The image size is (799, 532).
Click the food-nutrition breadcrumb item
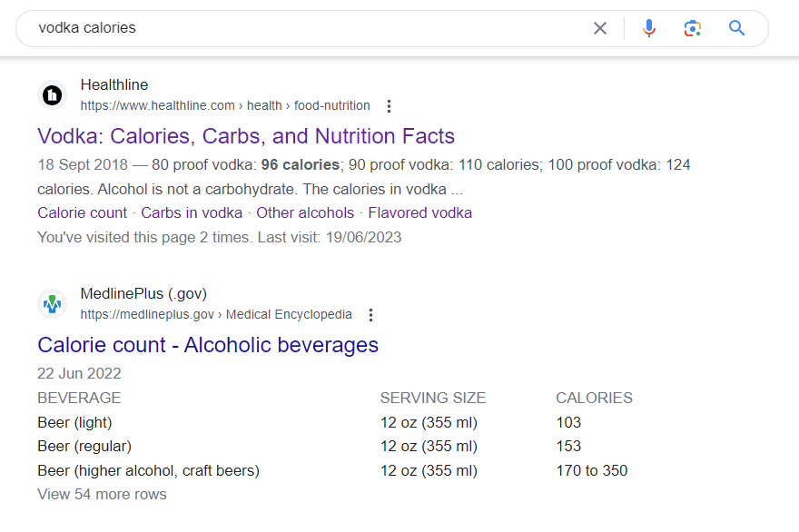click(332, 105)
